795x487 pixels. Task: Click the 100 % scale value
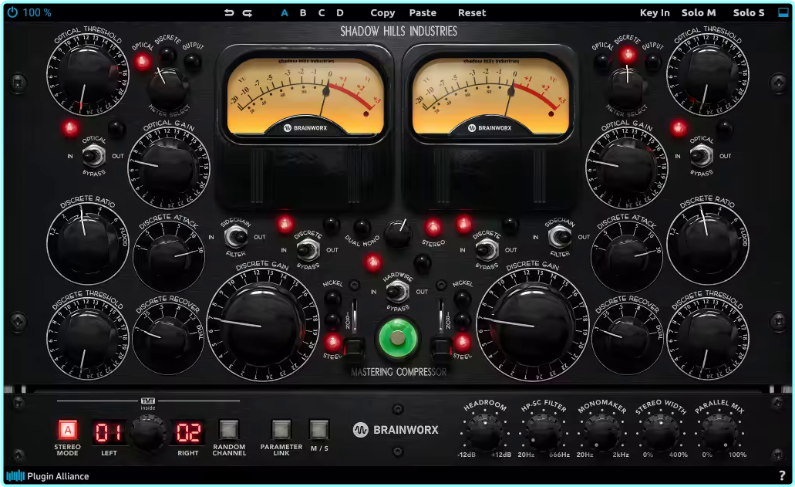37,13
